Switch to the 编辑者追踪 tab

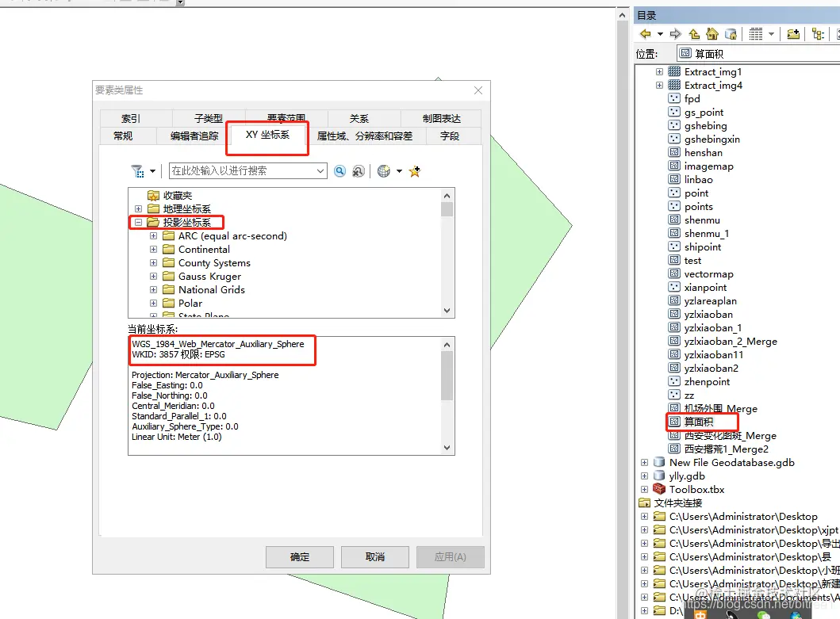pos(194,136)
